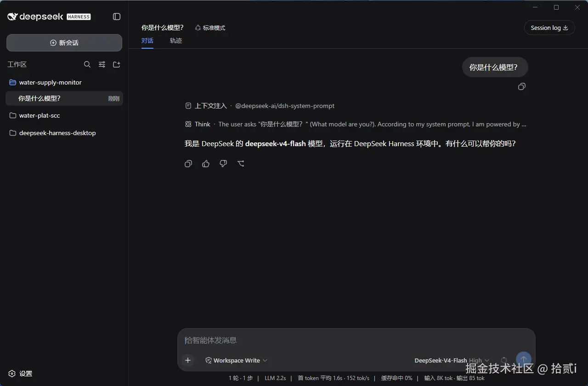Collapse the water-supply-monitor folder
This screenshot has height=386, width=588.
pyautogui.click(x=64, y=82)
